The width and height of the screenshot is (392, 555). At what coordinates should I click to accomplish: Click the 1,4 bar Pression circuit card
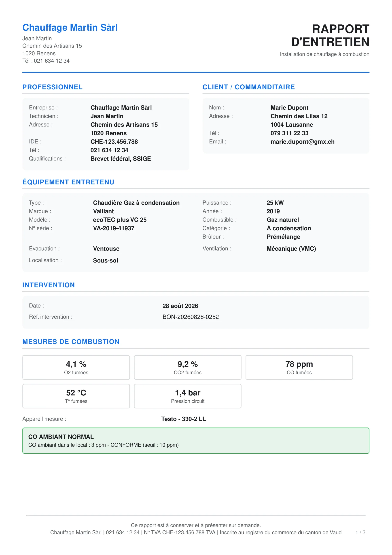tap(188, 396)
